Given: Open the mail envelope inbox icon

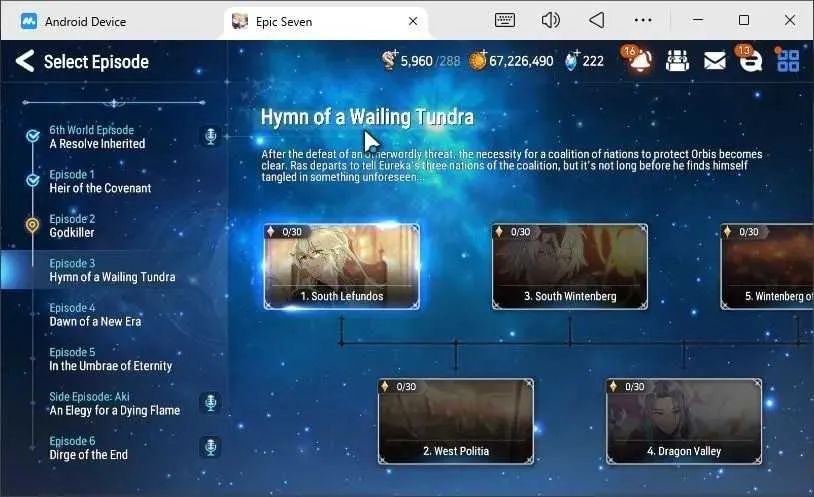Looking at the screenshot, I should 715,61.
